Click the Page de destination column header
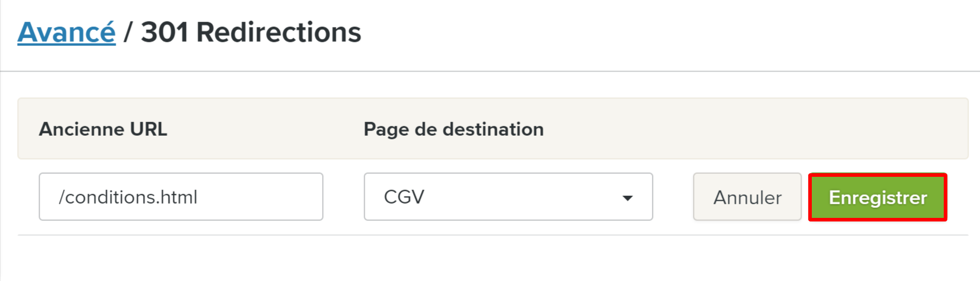980x281 pixels. pyautogui.click(x=453, y=129)
